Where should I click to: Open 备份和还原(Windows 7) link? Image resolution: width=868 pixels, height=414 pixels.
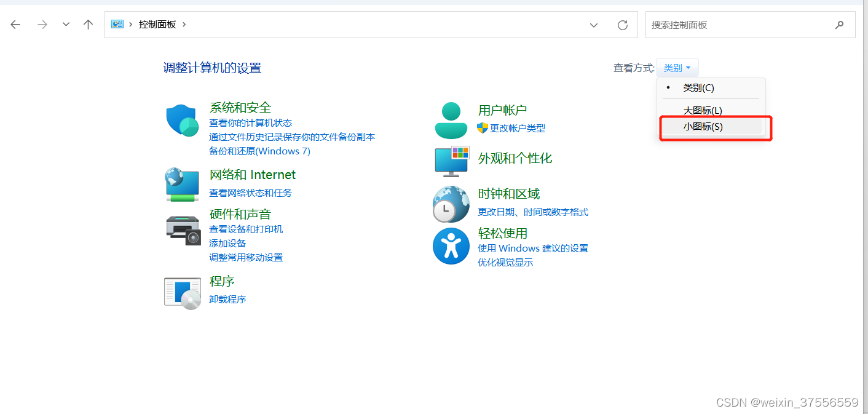pos(259,151)
